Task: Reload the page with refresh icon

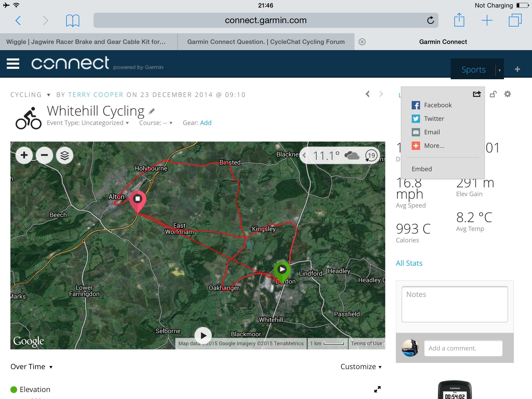Action: [430, 20]
